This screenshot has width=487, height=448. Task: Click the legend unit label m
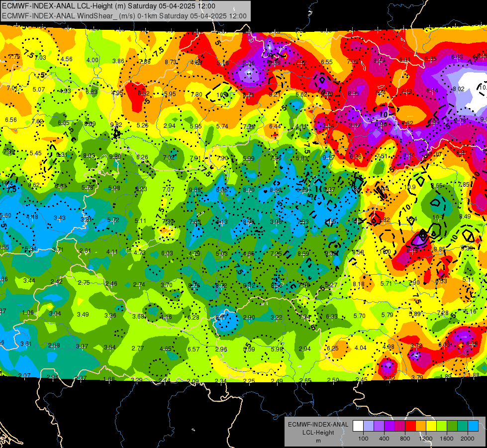point(318,441)
